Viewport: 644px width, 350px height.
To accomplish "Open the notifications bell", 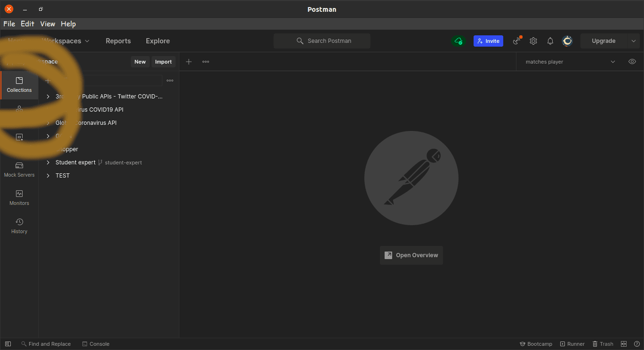I will (550, 41).
